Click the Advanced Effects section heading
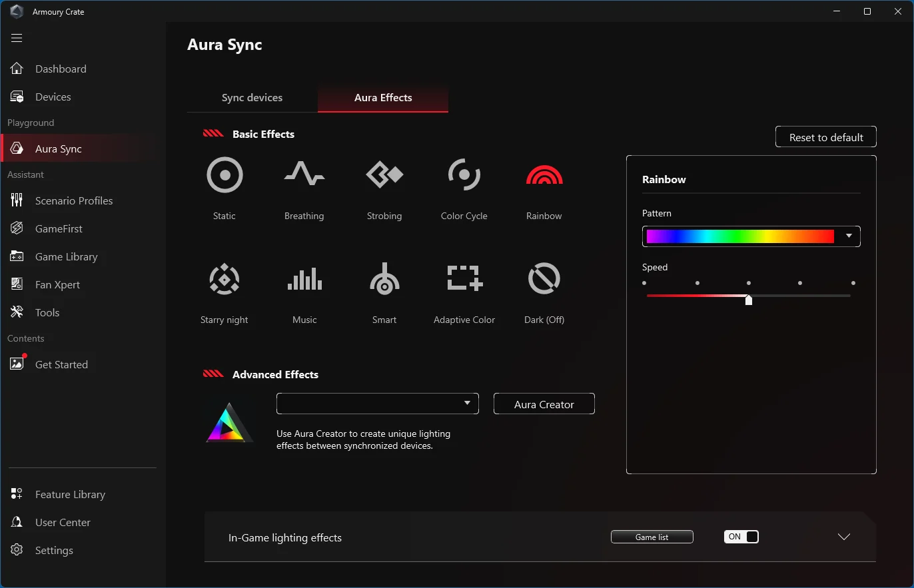Screen dimensions: 914x588 [275, 374]
